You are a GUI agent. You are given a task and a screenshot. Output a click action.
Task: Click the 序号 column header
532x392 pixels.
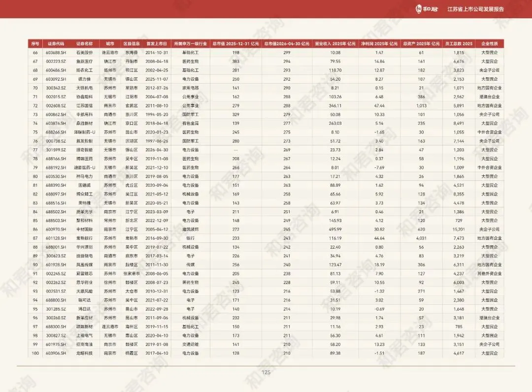point(35,44)
